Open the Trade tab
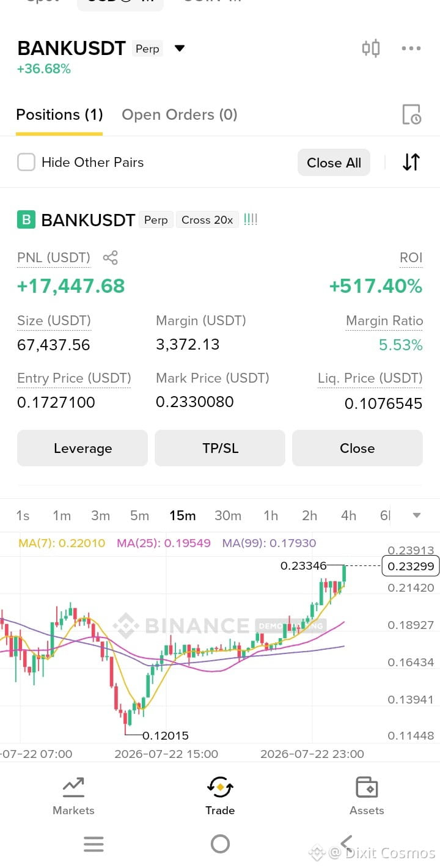Viewport: 440px width, 868px height. [220, 796]
